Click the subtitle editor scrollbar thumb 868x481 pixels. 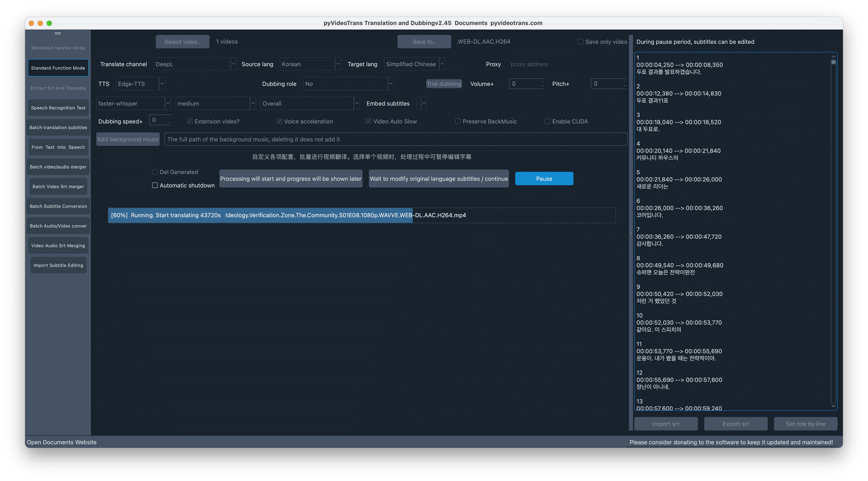point(833,62)
